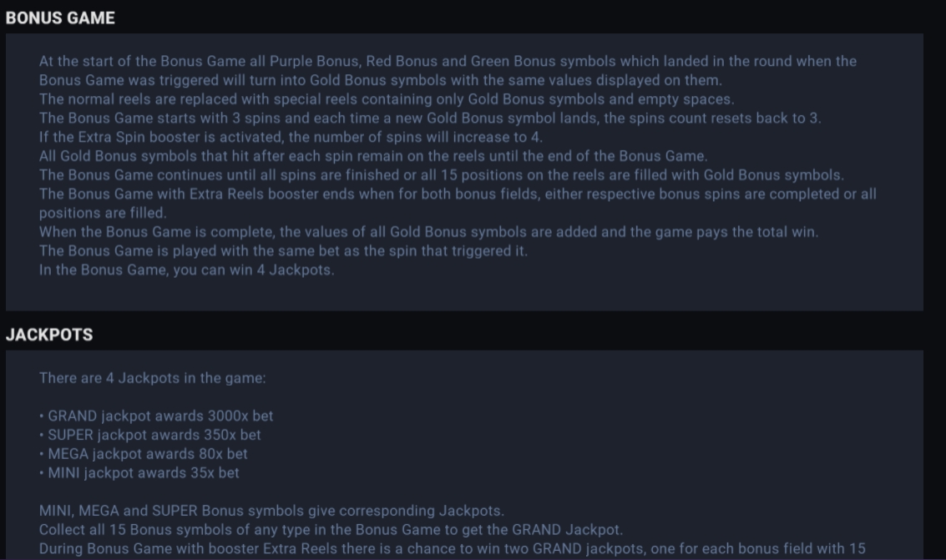Click the sentence about special reels replacing normal reels

[x=387, y=99]
